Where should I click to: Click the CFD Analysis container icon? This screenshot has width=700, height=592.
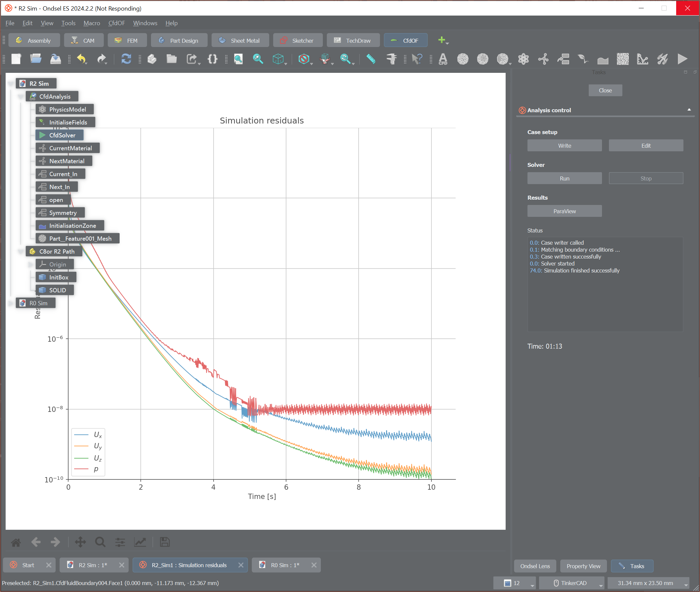(443, 59)
